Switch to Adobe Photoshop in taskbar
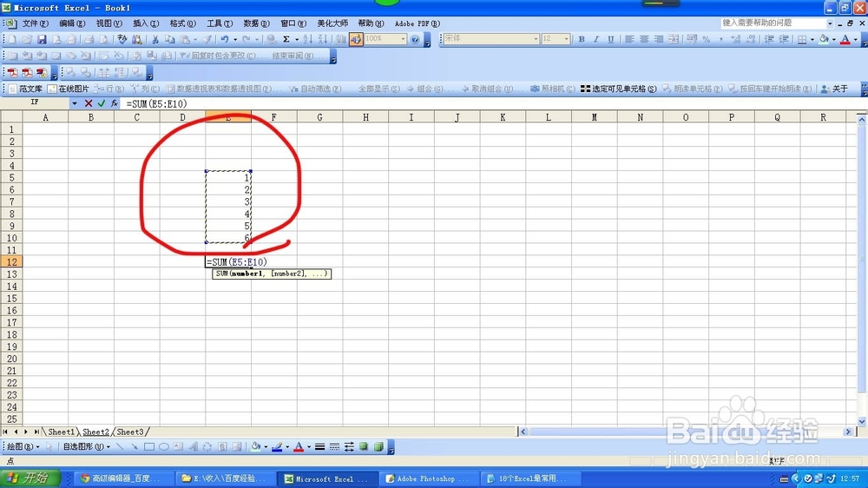This screenshot has height=488, width=868. pos(427,478)
